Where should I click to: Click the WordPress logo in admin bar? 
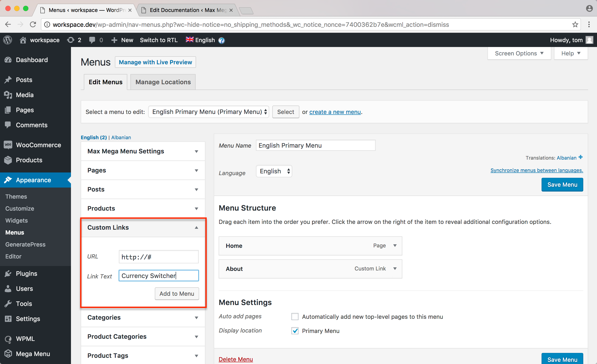click(8, 40)
